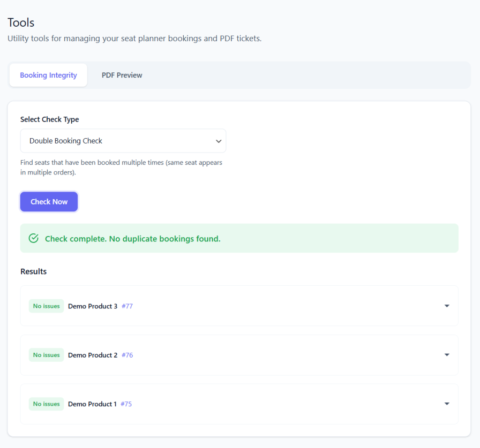The image size is (480, 448).
Task: Click the No issues badge for Demo Product 1
Action: coord(46,404)
